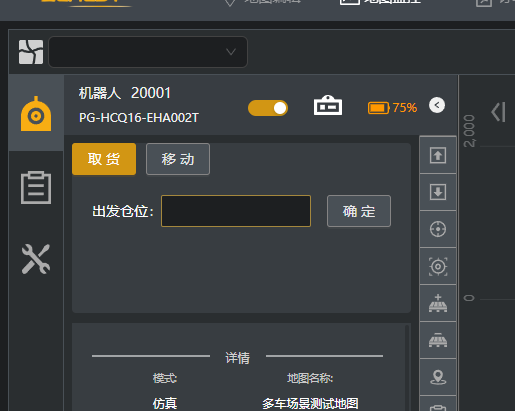
Task: Click the download arrow toolbar icon
Action: (438, 192)
